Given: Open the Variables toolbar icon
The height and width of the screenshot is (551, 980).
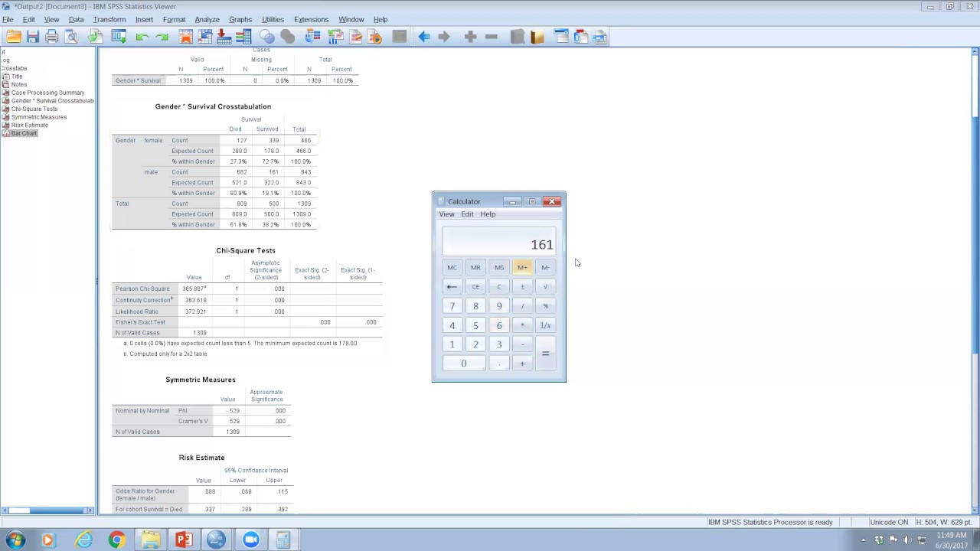Looking at the screenshot, I should coord(243,36).
